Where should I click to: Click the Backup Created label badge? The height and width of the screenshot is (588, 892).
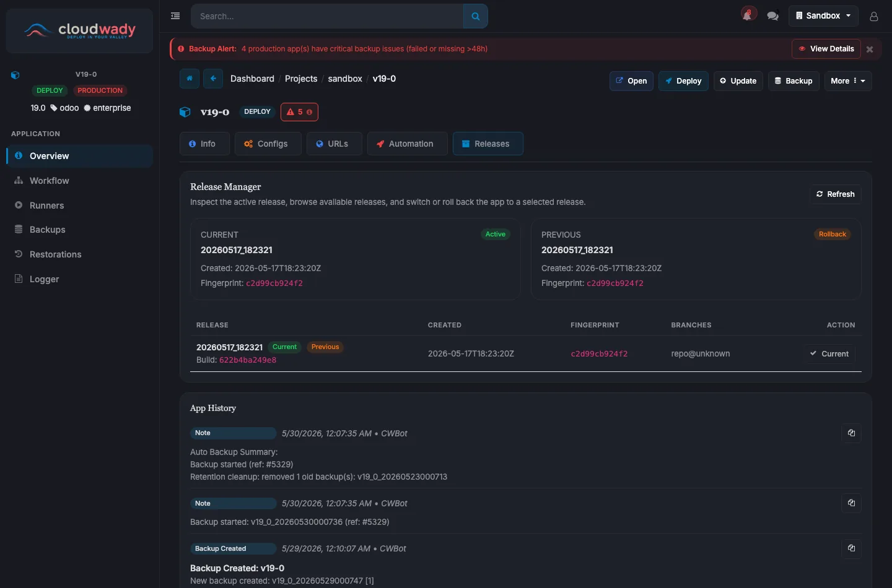pyautogui.click(x=232, y=549)
